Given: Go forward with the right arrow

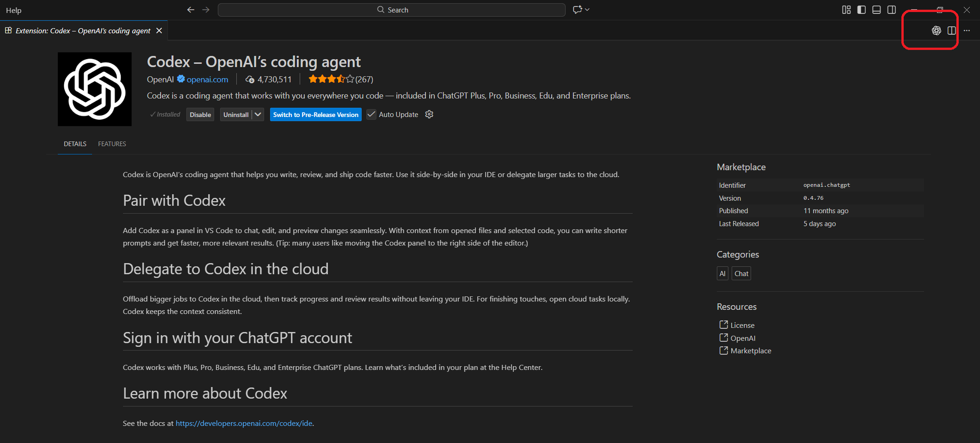Looking at the screenshot, I should pos(206,10).
